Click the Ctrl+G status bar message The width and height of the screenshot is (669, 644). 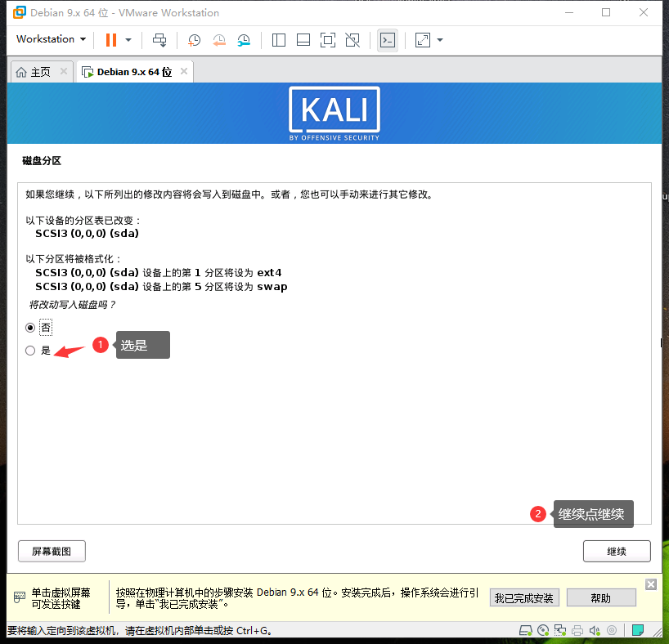pos(140,630)
